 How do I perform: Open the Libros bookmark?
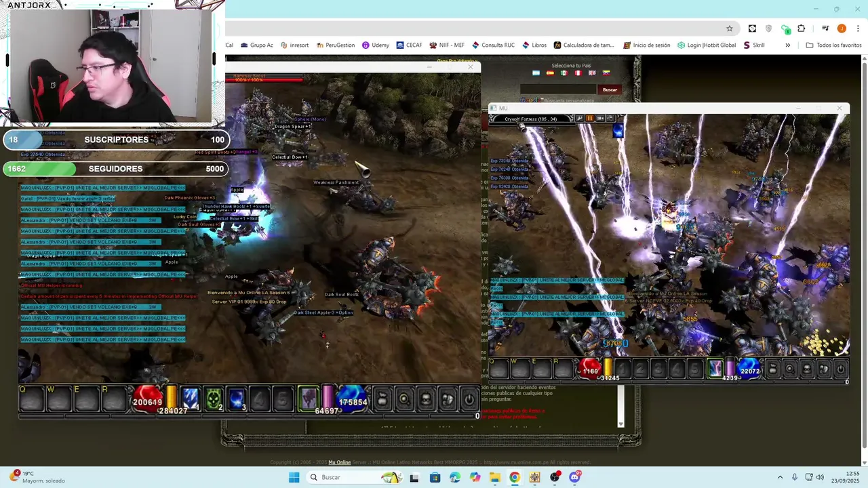click(x=534, y=45)
